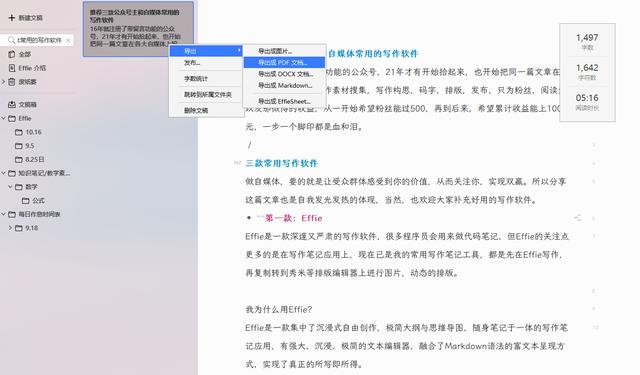Select the highlighted document card in the list
This screenshot has height=375, width=640.
138,29
